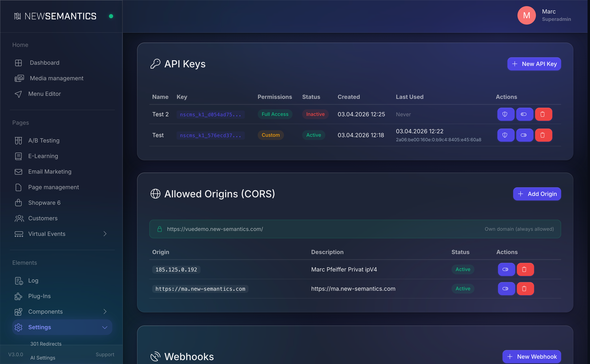Click the Settings gear icon
Viewport: 590px width, 364px height.
18,327
